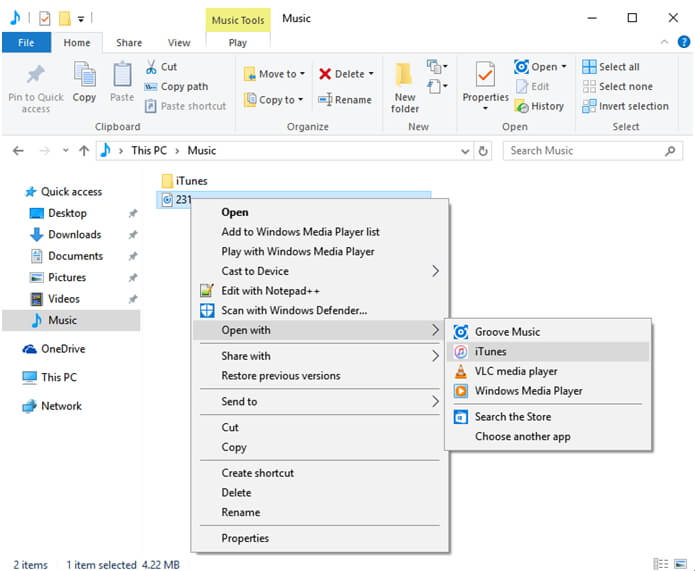This screenshot has width=695, height=571.
Task: Open the address bar history dropdown
Action: (465, 151)
